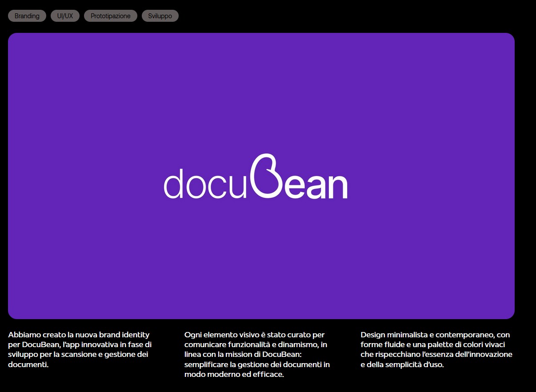Click the paragraph starting "Design minimalista"

point(436,349)
